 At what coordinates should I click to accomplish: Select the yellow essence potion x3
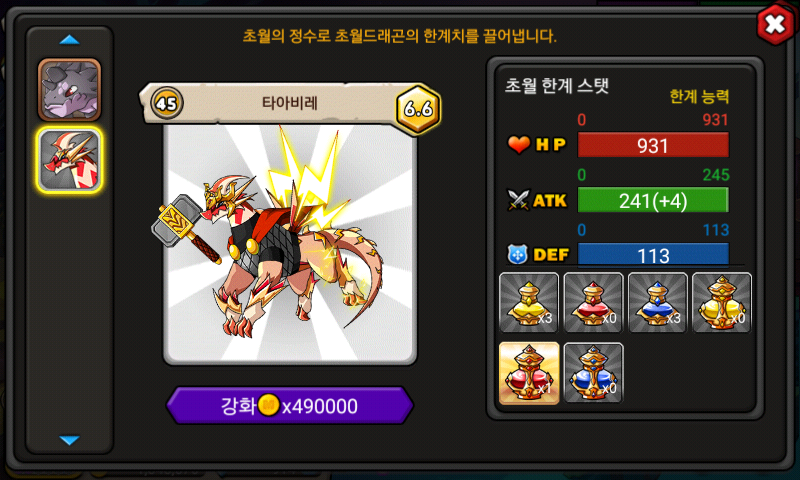529,303
